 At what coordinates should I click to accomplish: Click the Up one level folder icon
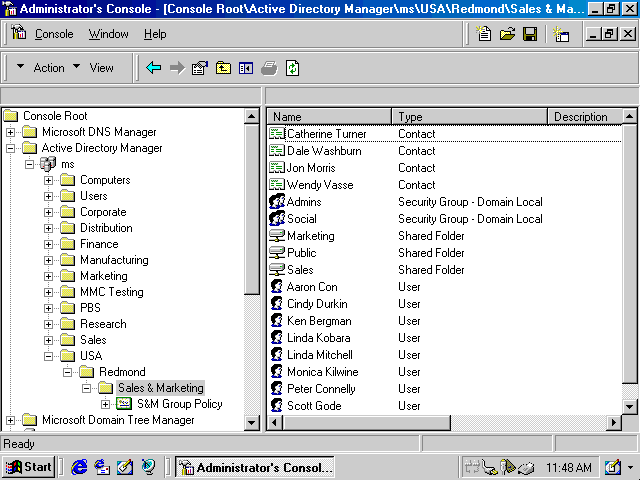(x=223, y=68)
